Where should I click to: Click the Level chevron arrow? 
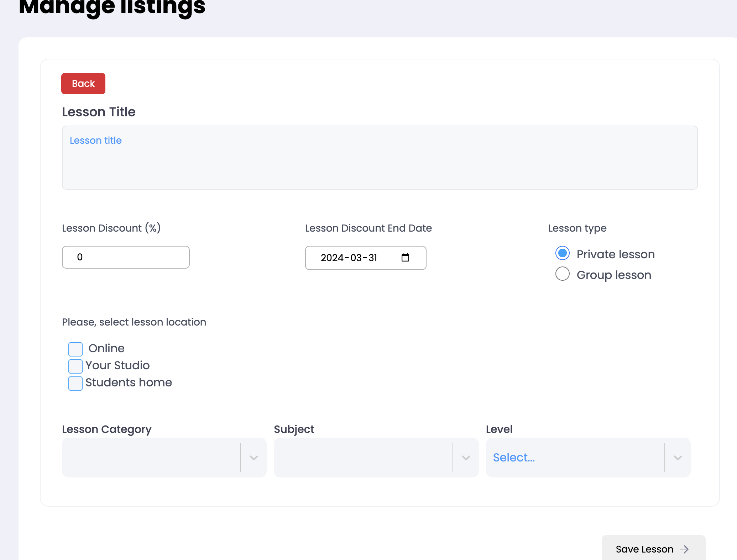[678, 458]
